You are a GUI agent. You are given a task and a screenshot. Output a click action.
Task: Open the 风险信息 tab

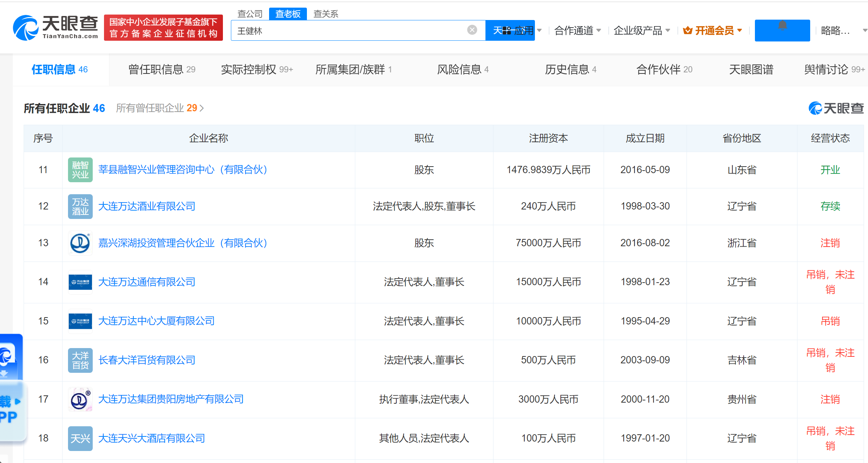click(462, 69)
